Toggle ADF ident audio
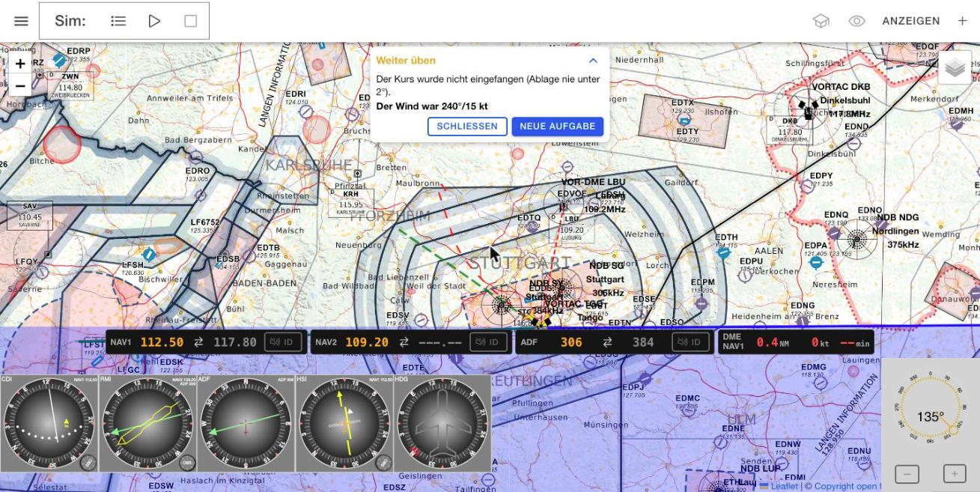 tap(690, 342)
